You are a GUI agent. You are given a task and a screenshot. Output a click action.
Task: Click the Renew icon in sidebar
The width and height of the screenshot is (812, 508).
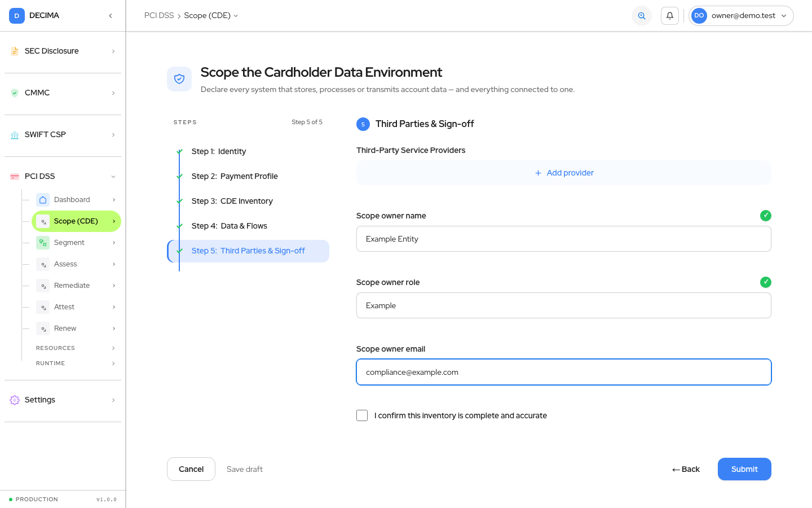pyautogui.click(x=43, y=329)
